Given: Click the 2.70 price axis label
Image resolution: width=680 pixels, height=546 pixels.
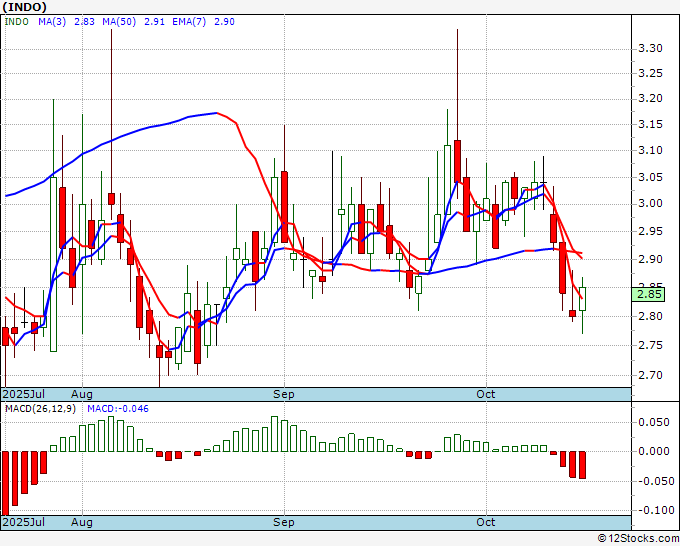Looking at the screenshot, I should [651, 376].
